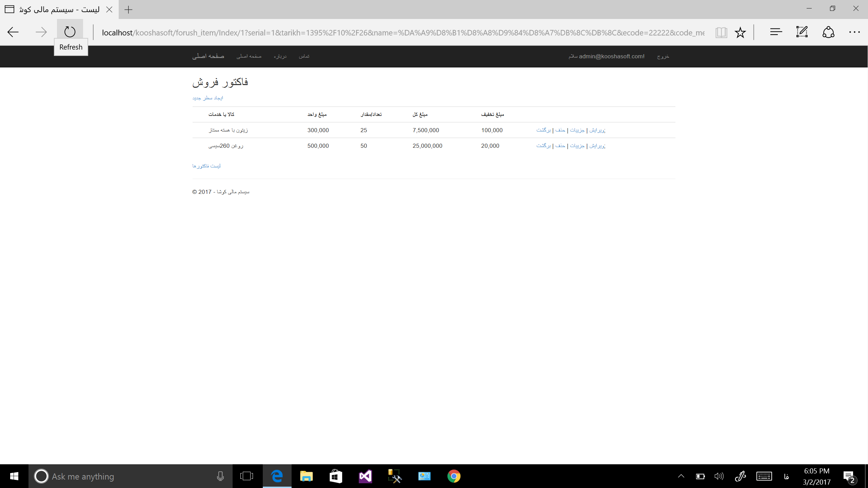
Task: Click the ایجاد سطر جدید link
Action: (x=208, y=98)
